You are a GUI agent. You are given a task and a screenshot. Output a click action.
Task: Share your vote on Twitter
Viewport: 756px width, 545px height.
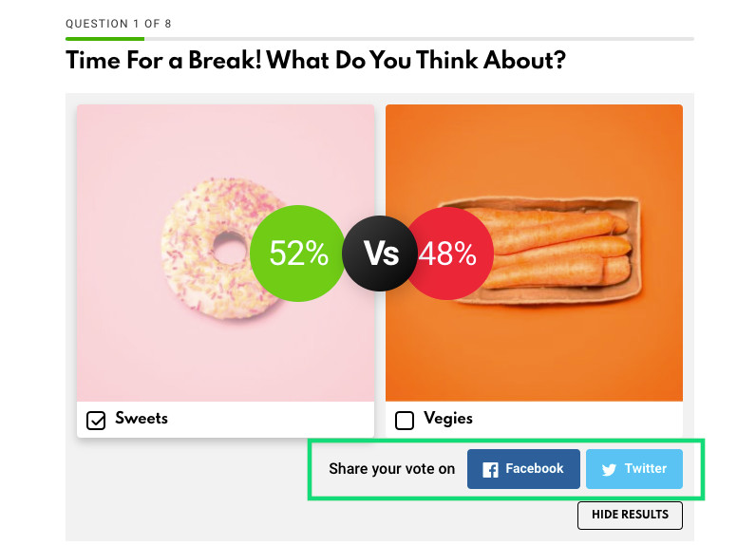tap(634, 469)
